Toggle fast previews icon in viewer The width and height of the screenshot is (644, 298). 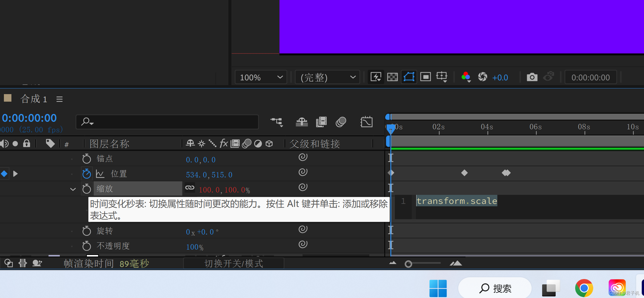tap(376, 77)
